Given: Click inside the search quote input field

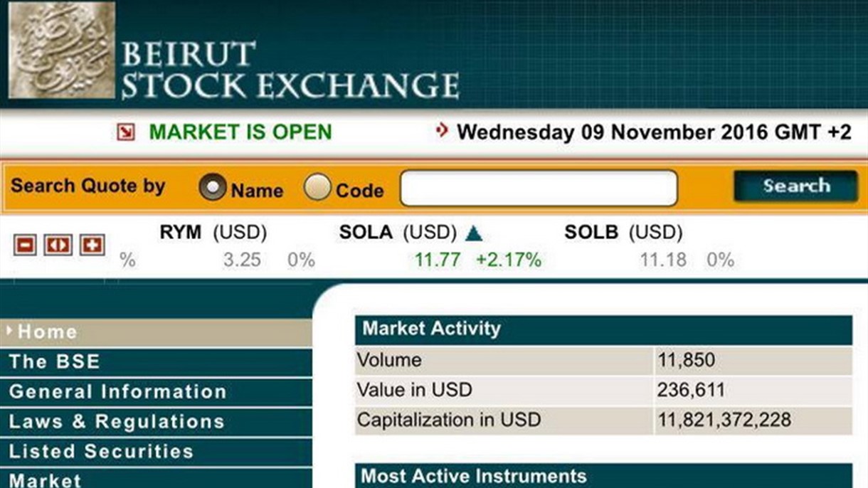Looking at the screenshot, I should [x=539, y=186].
